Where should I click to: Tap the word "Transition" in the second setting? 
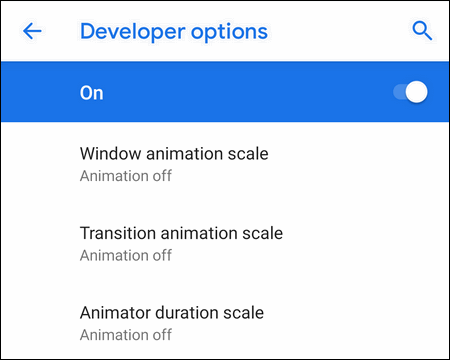pyautogui.click(x=118, y=233)
